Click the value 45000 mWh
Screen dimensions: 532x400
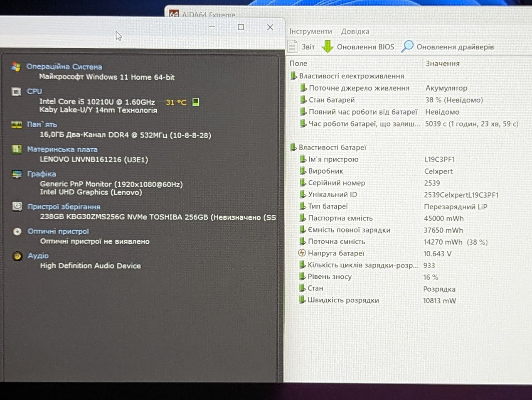point(443,218)
